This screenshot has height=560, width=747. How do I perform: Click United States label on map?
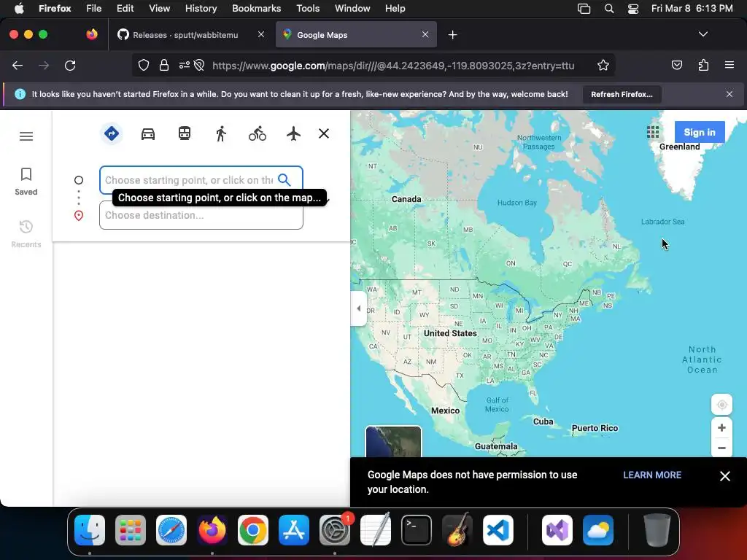click(x=450, y=333)
